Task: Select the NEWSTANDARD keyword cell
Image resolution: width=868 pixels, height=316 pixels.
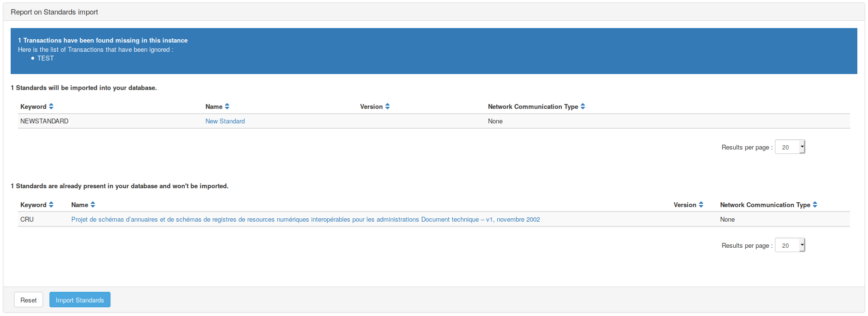Action: click(x=44, y=121)
